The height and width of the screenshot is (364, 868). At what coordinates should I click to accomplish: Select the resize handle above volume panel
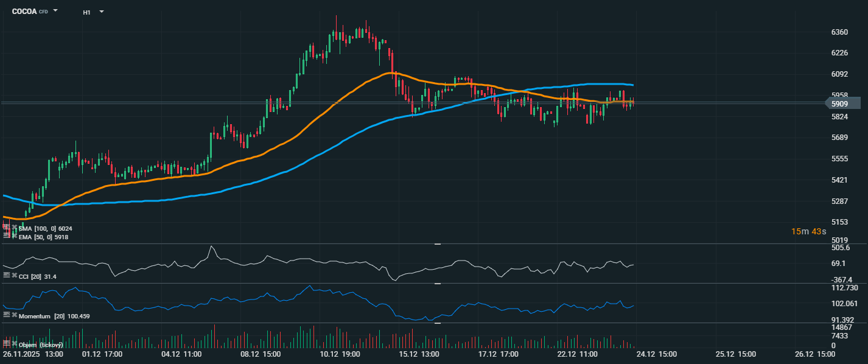tap(437, 323)
